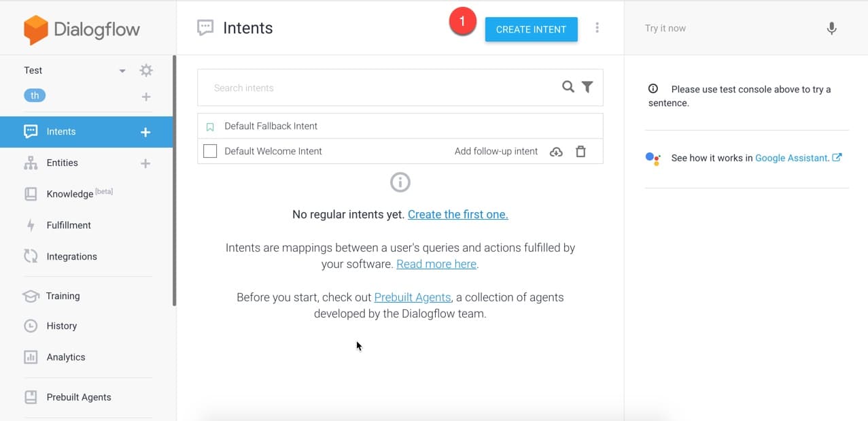
Task: Follow the Prebuilt Agents link in text
Action: pos(413,297)
